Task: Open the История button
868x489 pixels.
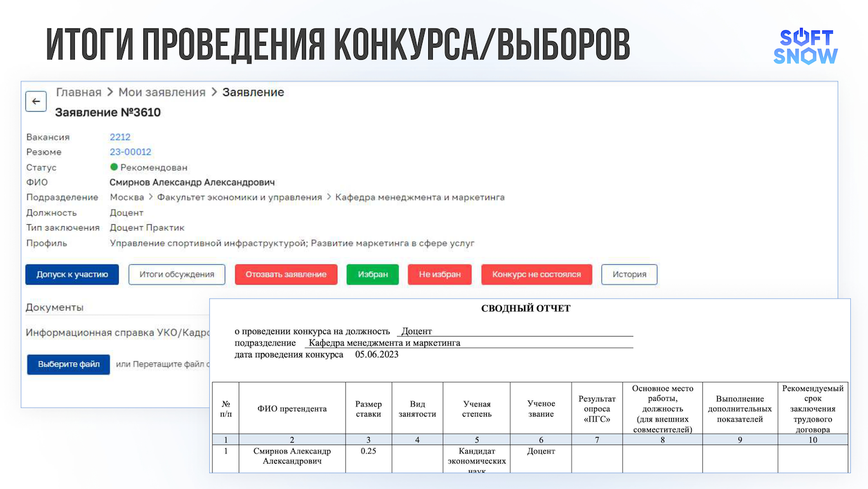Action: coord(629,274)
